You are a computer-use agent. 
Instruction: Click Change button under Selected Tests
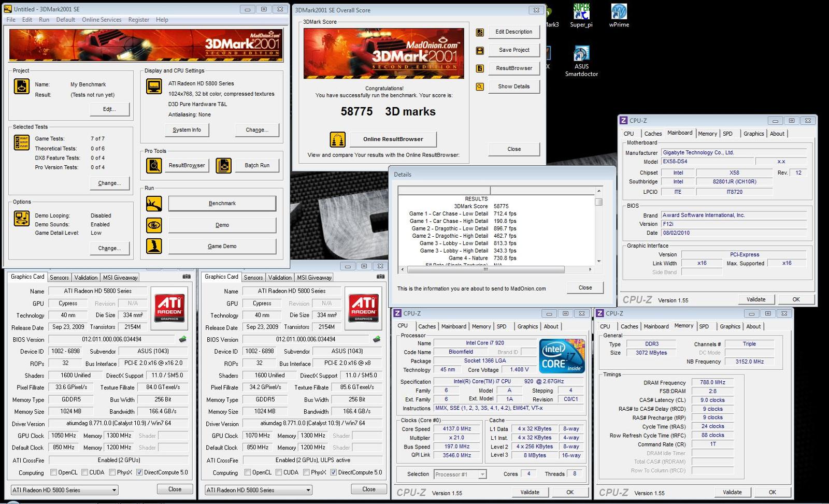point(109,183)
